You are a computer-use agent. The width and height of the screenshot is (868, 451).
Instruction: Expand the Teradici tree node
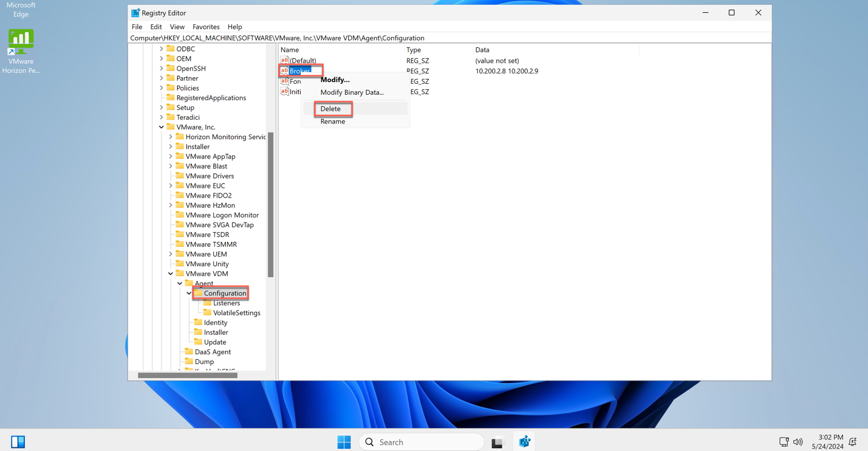pyautogui.click(x=162, y=117)
